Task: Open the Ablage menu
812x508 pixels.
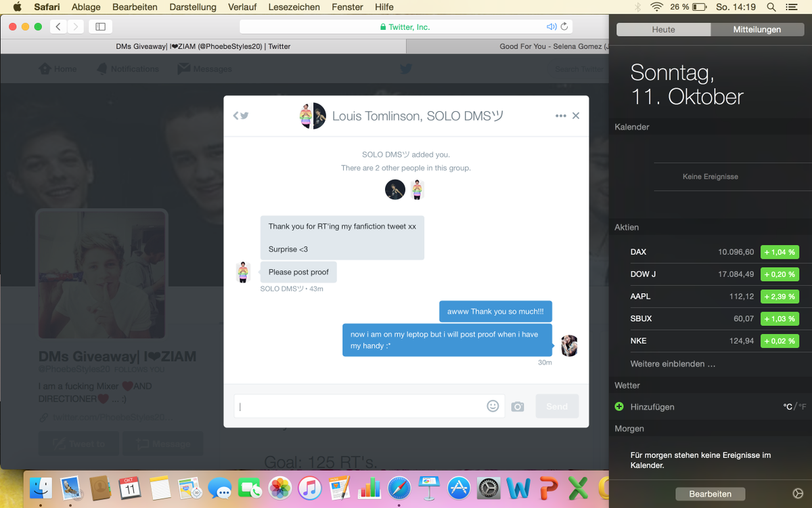Action: coord(86,7)
